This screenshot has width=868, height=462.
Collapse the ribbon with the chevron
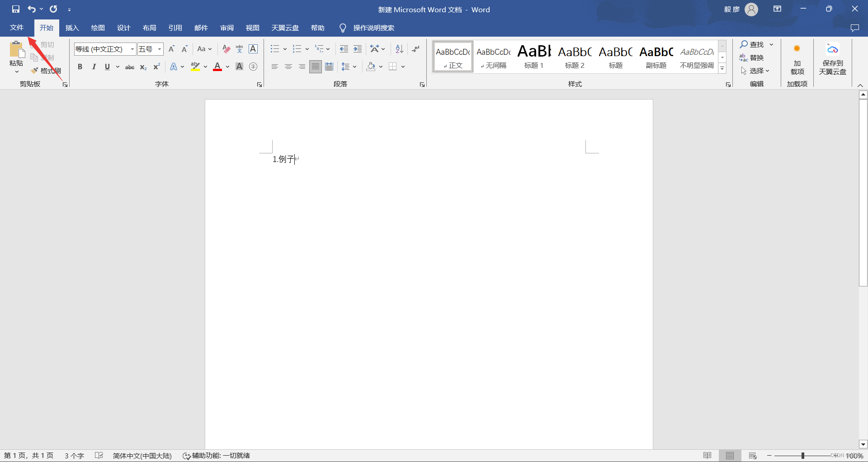(860, 85)
